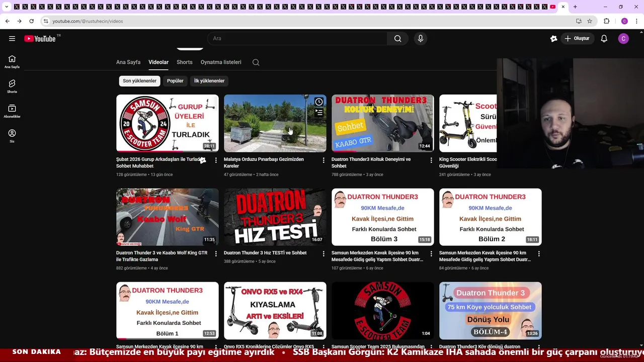Open options for Şubat 2026 Gurup video
Image resolution: width=644 pixels, height=362 pixels.
click(x=216, y=160)
